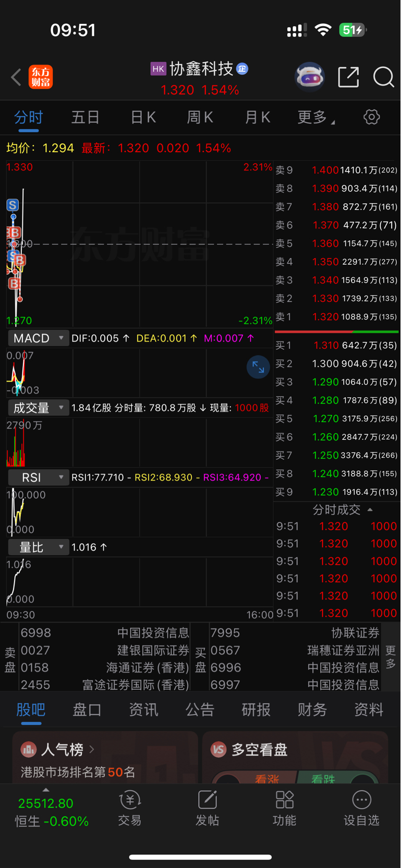Select 买9 bid row at 1.230
401x868 pixels.
point(336,492)
